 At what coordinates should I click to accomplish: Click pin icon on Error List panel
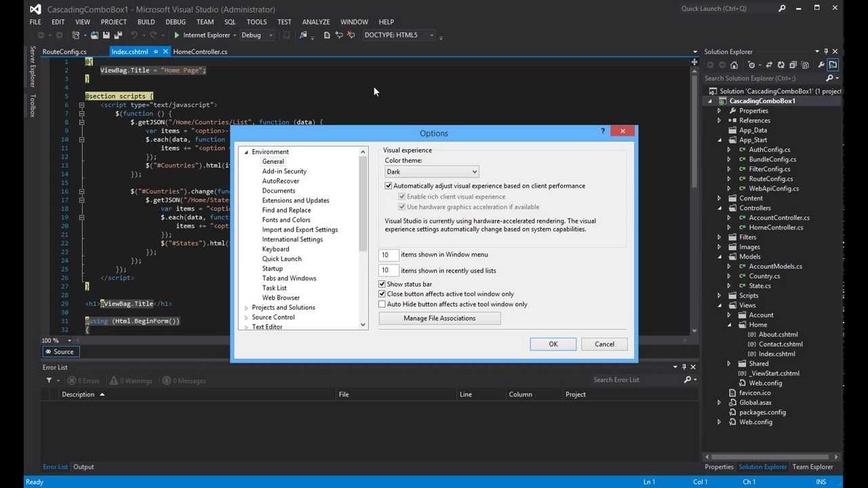[684, 367]
